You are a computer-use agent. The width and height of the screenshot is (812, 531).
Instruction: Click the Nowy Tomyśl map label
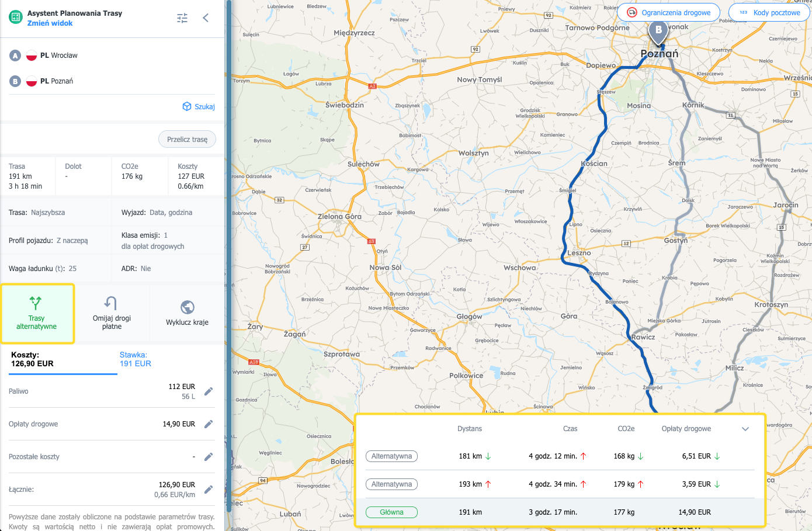pos(479,79)
